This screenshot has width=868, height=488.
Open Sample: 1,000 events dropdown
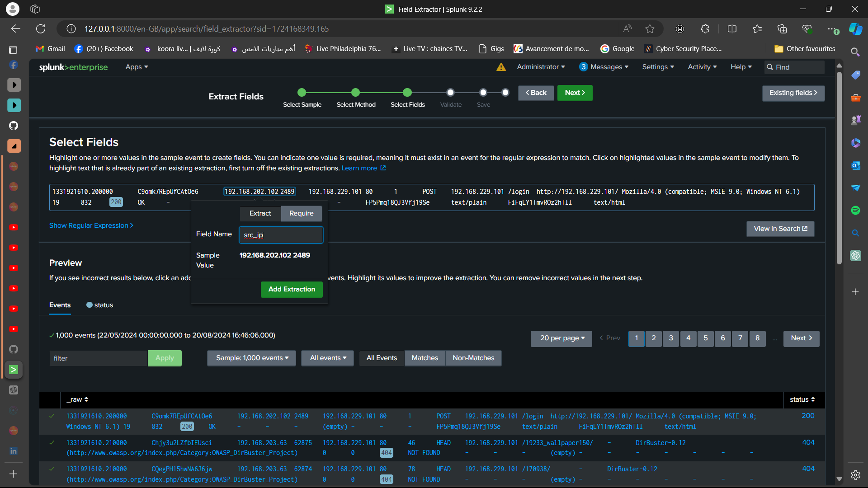[252, 358]
